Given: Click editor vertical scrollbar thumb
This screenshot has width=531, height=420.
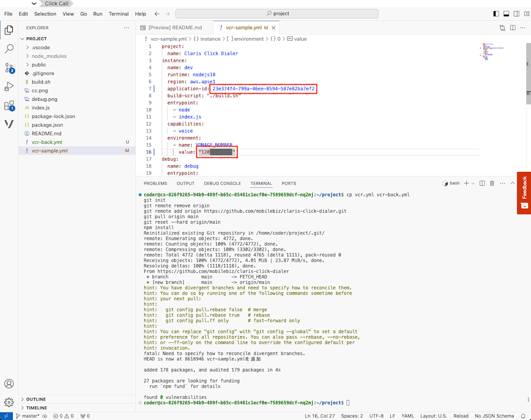Looking at the screenshot, I should [528, 73].
